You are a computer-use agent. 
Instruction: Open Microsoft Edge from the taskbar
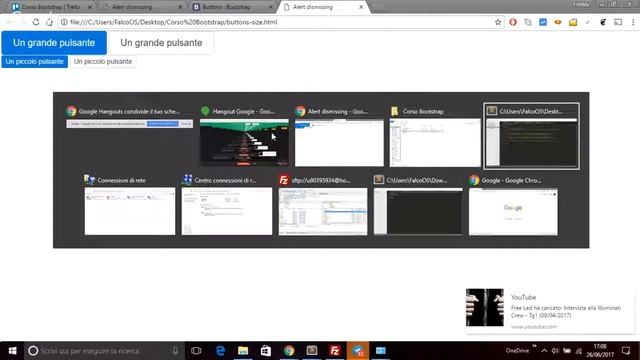tap(220, 351)
